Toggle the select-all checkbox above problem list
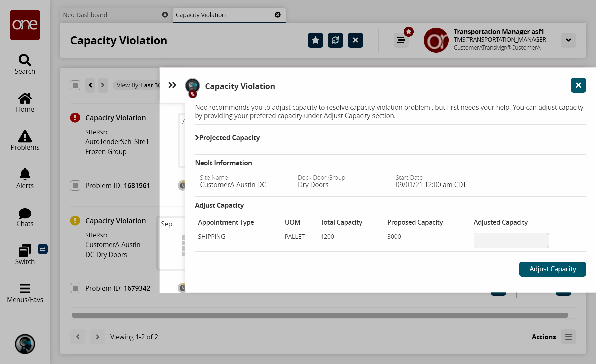This screenshot has width=596, height=364. [75, 85]
